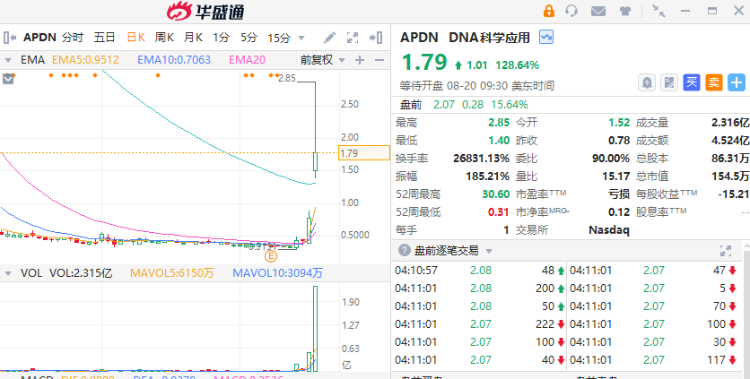Click the 总市值 value 154.5万
Image resolution: width=750 pixels, height=379 pixels.
[729, 176]
